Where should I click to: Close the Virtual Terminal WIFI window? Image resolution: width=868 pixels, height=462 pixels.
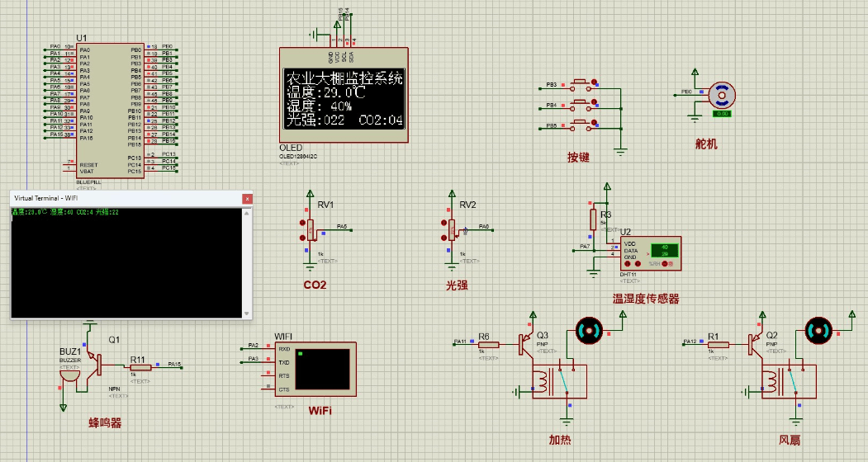point(246,199)
